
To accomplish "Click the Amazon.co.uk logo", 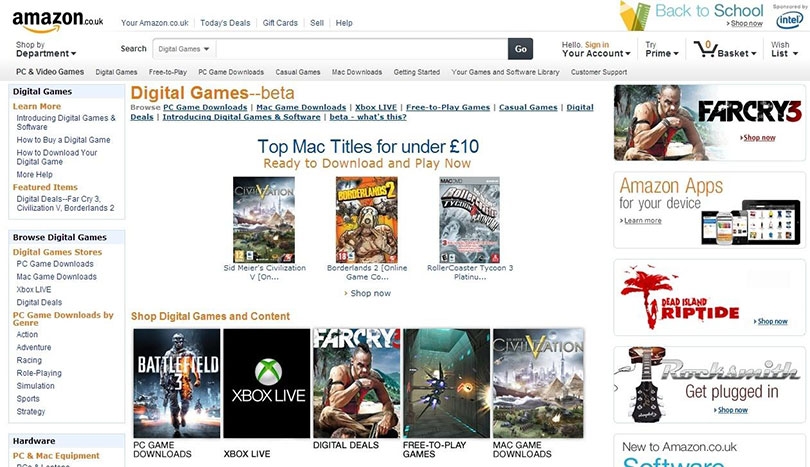I will tap(57, 21).
